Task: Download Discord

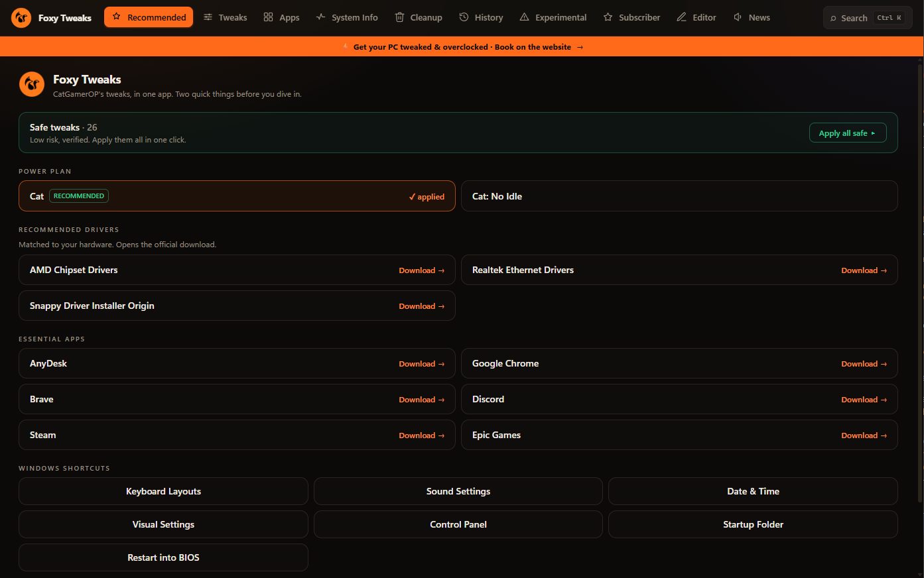Action: [x=864, y=400]
